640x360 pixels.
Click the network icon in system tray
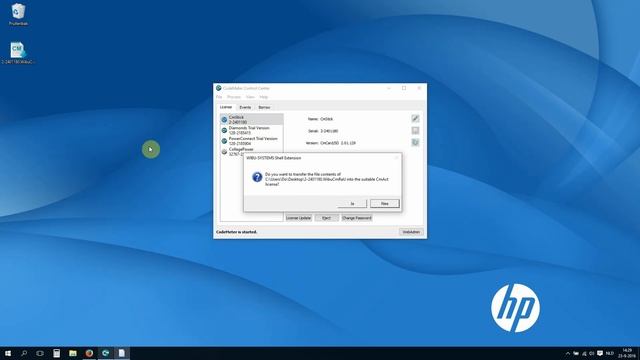[x=584, y=353]
